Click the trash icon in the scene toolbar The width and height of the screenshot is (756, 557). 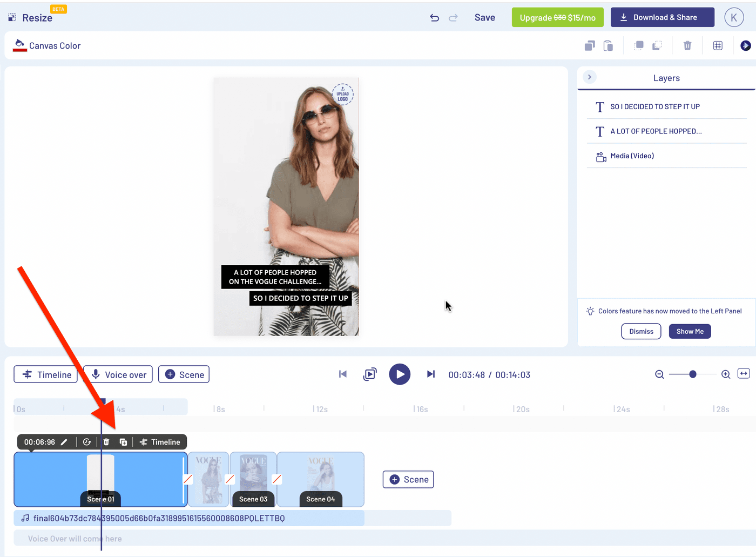[106, 441]
